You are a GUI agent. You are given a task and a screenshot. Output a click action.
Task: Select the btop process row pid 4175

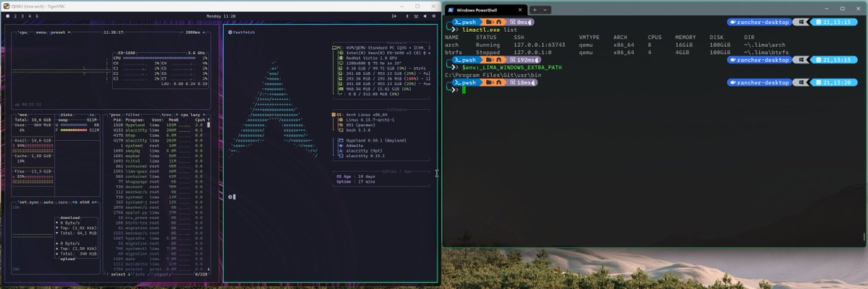tap(158, 135)
